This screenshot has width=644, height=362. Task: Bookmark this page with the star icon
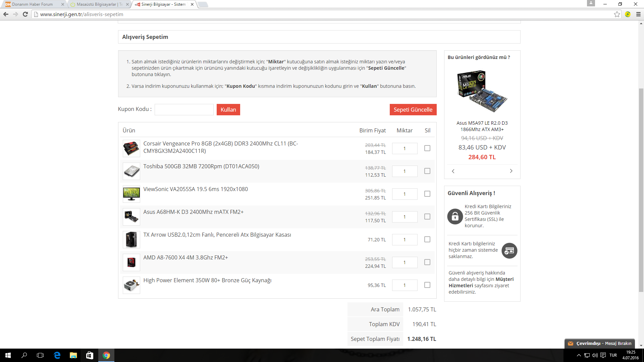click(x=617, y=14)
